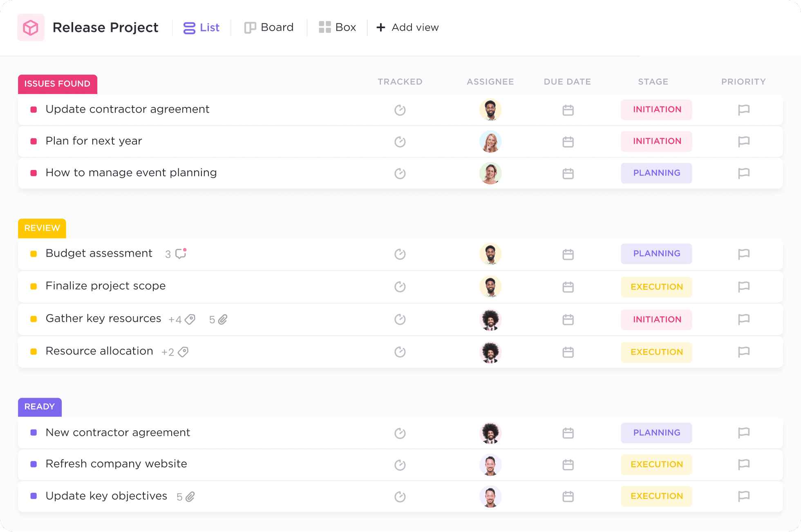Click the priority flag icon for Resource allocation

pyautogui.click(x=743, y=351)
